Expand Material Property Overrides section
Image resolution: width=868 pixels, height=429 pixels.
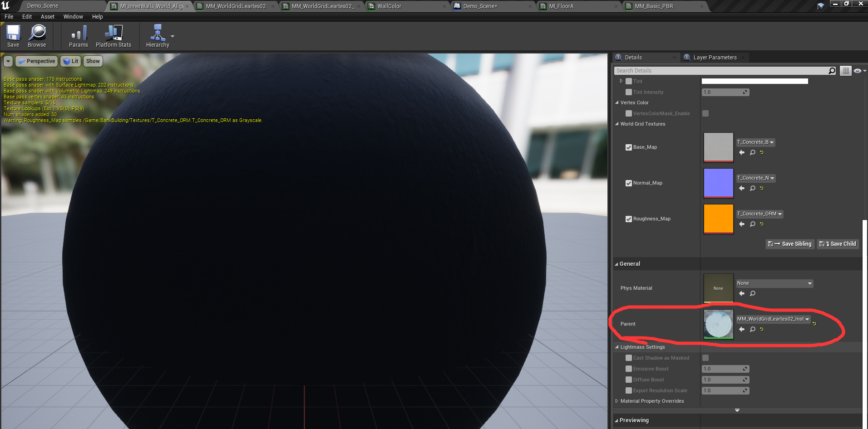(616, 401)
